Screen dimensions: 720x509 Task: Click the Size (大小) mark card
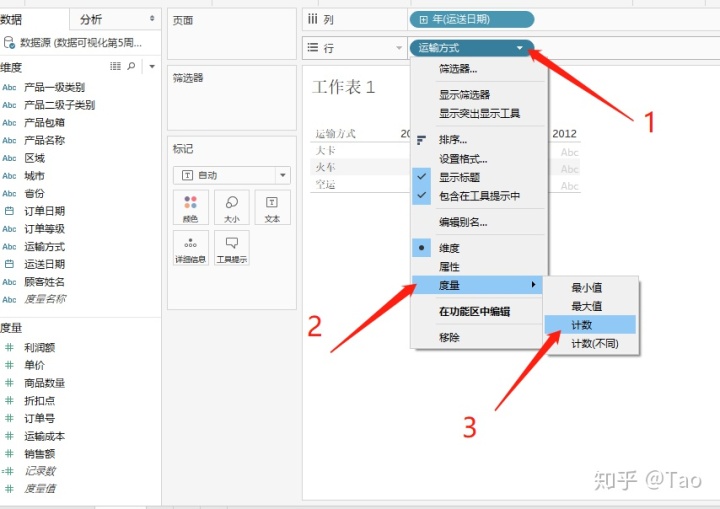pyautogui.click(x=231, y=207)
